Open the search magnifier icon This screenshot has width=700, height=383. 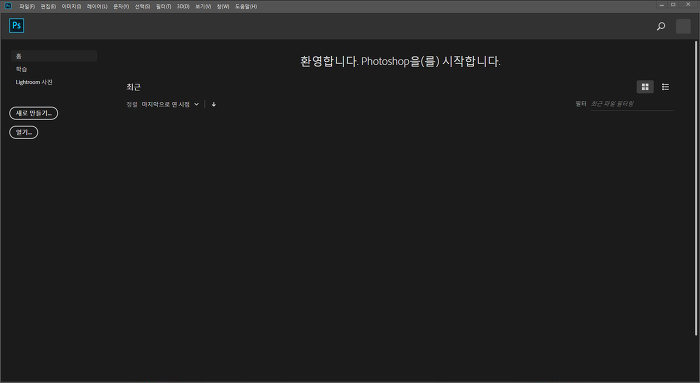tap(661, 26)
